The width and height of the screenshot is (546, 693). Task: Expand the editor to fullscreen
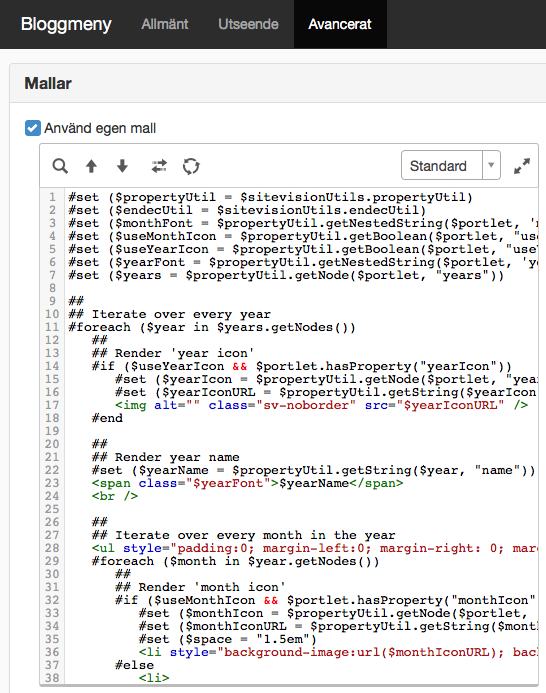522,166
